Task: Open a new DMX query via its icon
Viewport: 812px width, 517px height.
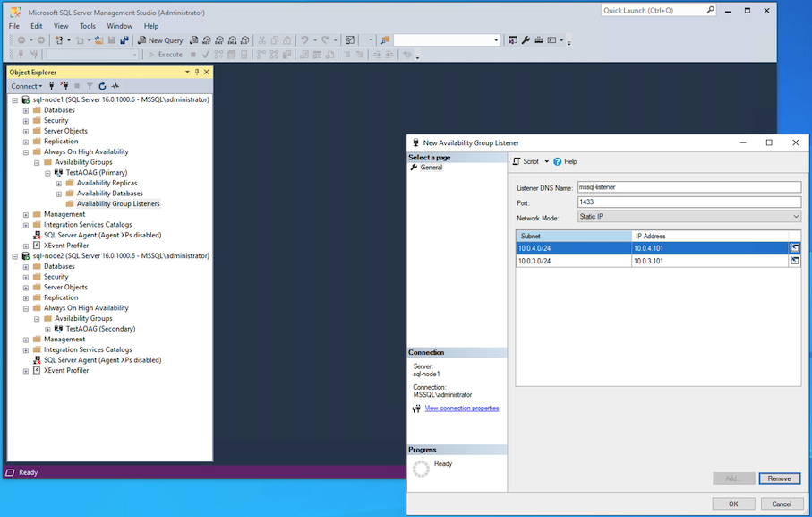Action: 219,40
